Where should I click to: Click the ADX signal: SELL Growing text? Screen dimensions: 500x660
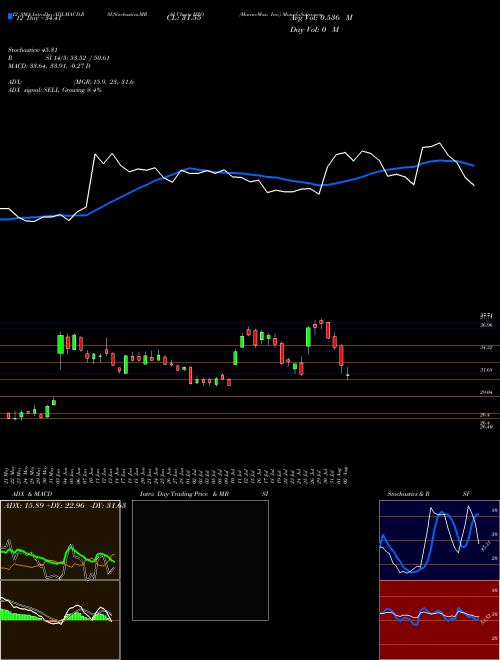[55, 90]
